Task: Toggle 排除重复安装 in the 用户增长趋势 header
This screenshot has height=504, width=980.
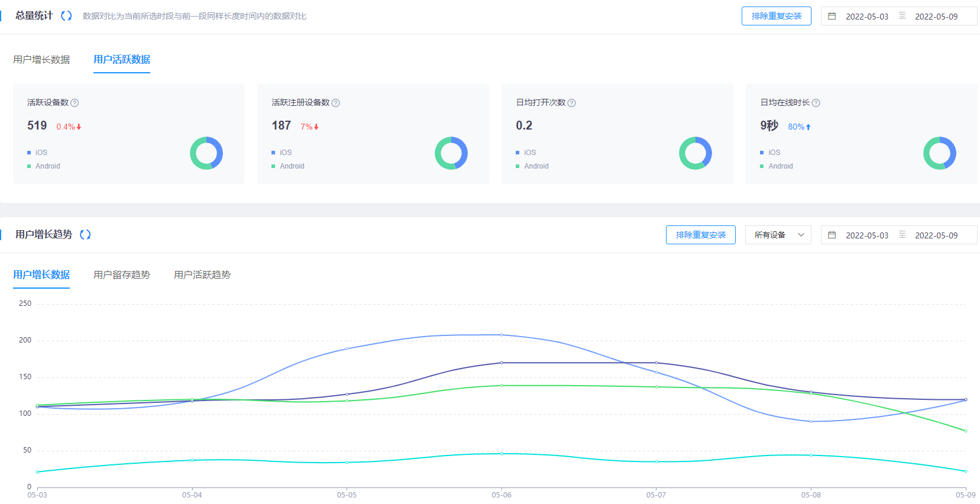Action: tap(700, 235)
